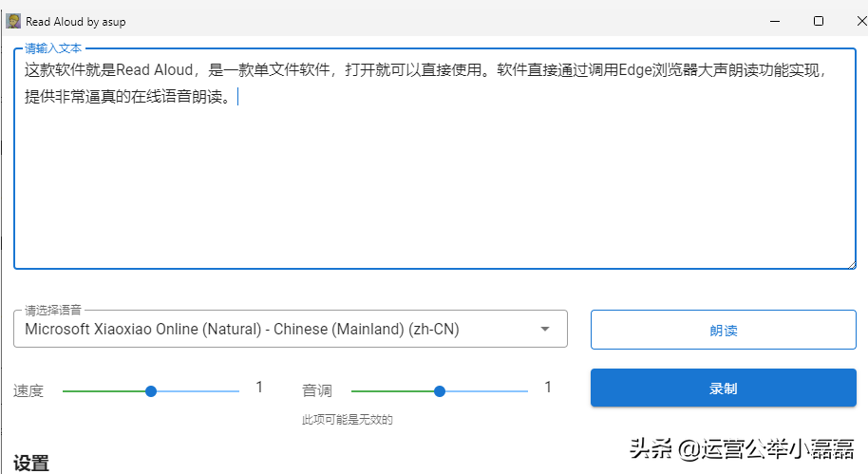Click the Read Aloud app icon in title bar
Viewport: 868px width, 474px height.
(13, 21)
